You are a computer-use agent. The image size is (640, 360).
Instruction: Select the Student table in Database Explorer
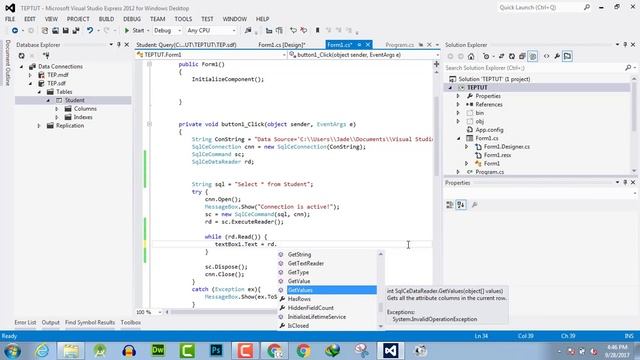[x=75, y=100]
